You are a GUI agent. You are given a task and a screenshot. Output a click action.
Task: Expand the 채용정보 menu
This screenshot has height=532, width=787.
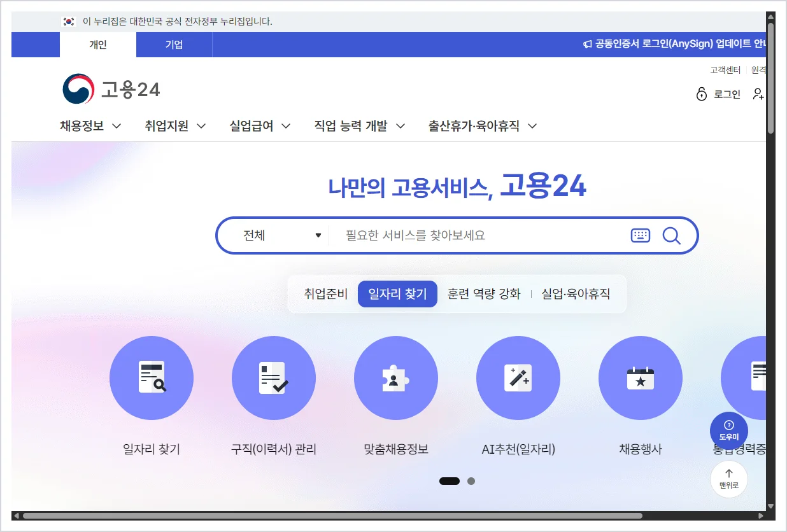[x=90, y=126]
